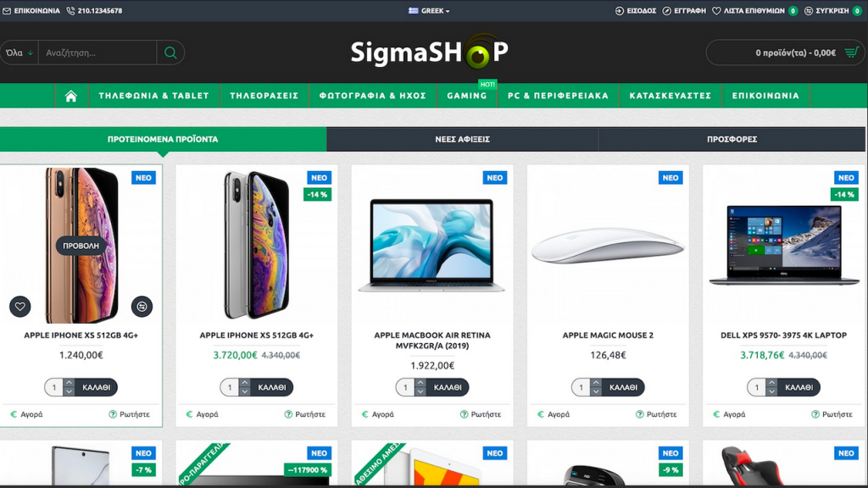Increase quantity for MacBook Air Retina
The image size is (868, 488).
point(420,383)
